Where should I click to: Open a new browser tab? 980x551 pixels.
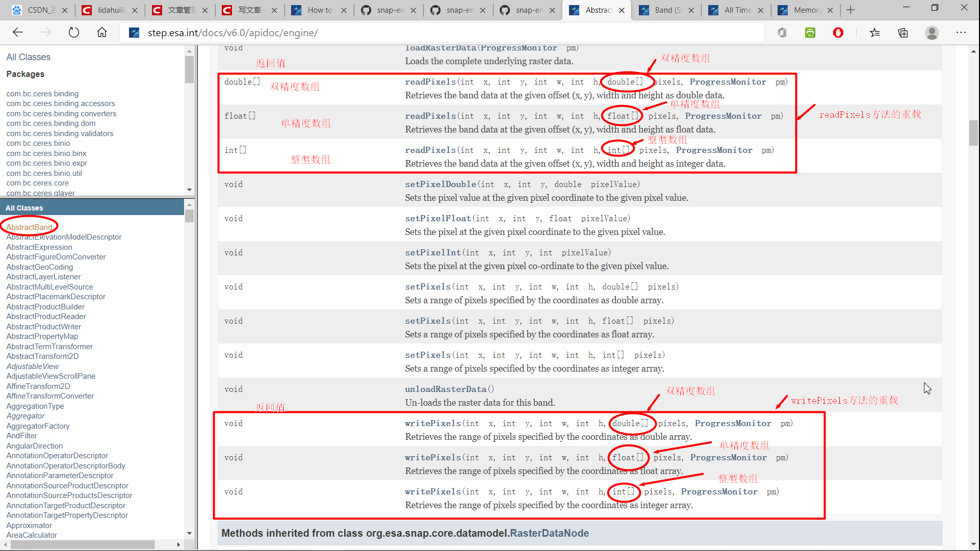(x=850, y=10)
